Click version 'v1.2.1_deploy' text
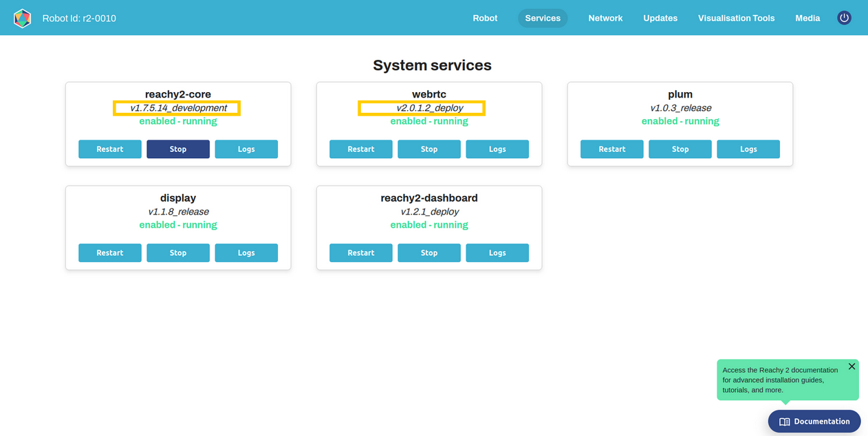The width and height of the screenshot is (868, 436). click(429, 212)
